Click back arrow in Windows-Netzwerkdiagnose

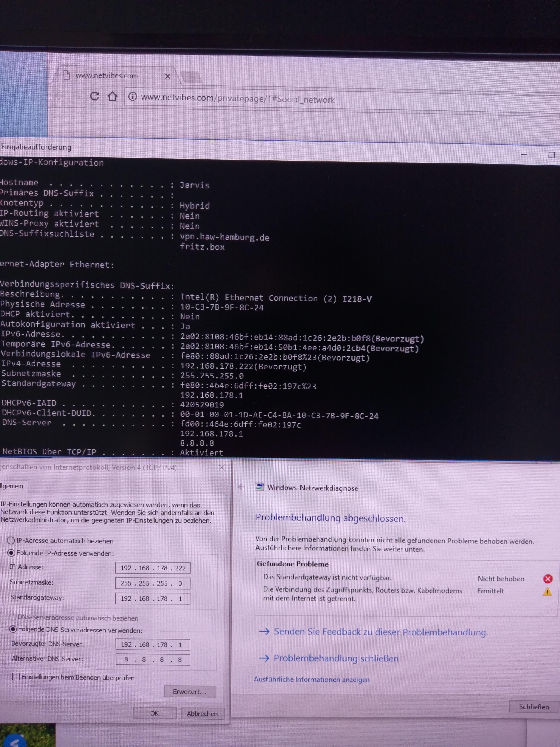click(x=241, y=487)
